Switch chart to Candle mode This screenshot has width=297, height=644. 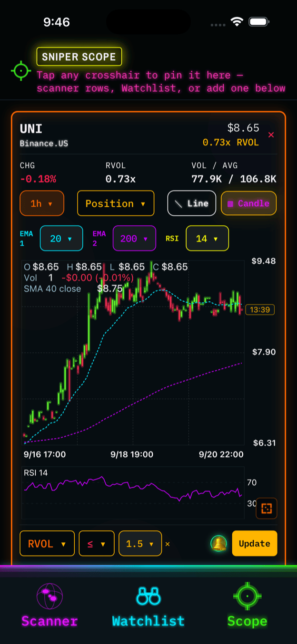pos(249,203)
